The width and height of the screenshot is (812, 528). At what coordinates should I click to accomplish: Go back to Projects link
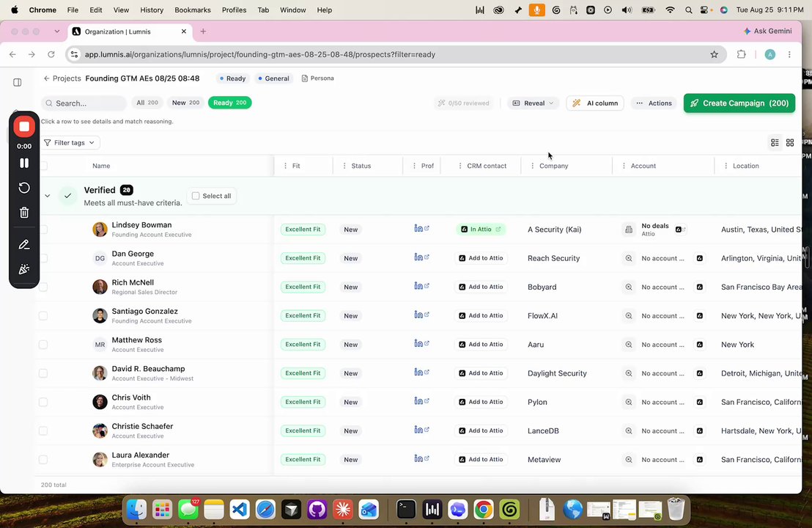62,78
